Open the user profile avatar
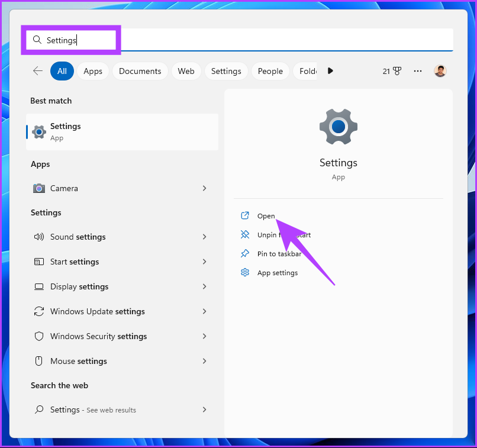477x448 pixels. (x=440, y=71)
